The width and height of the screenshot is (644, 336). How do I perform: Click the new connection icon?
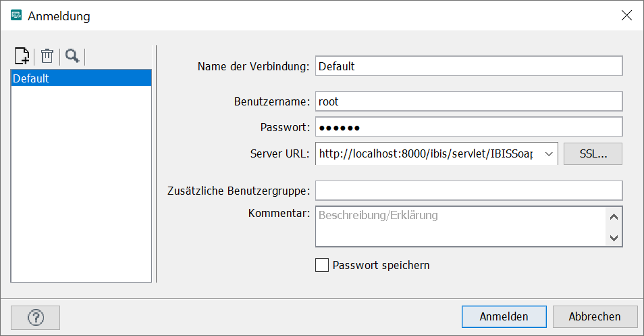pyautogui.click(x=22, y=56)
